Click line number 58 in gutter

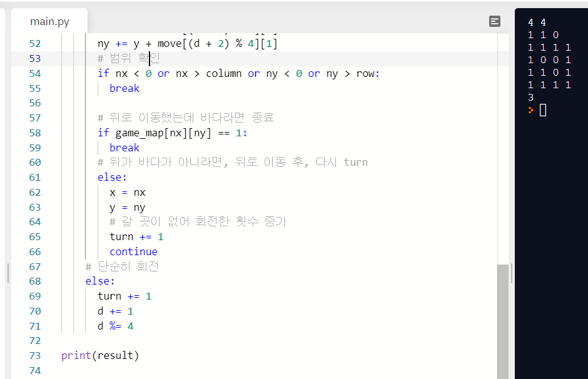click(35, 133)
